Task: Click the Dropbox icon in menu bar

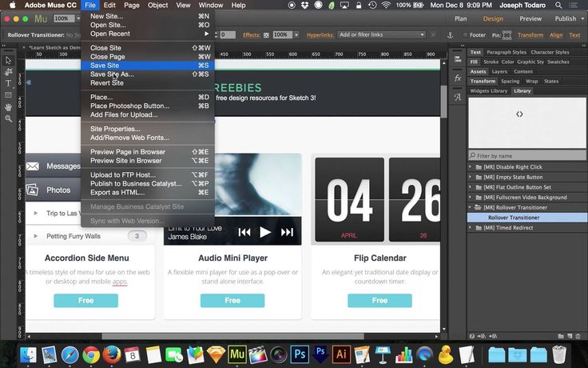Action: point(305,6)
